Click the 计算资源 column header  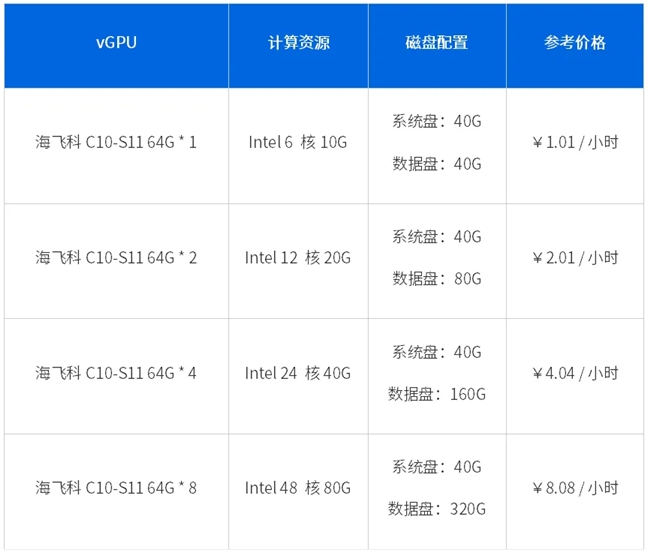(x=298, y=44)
